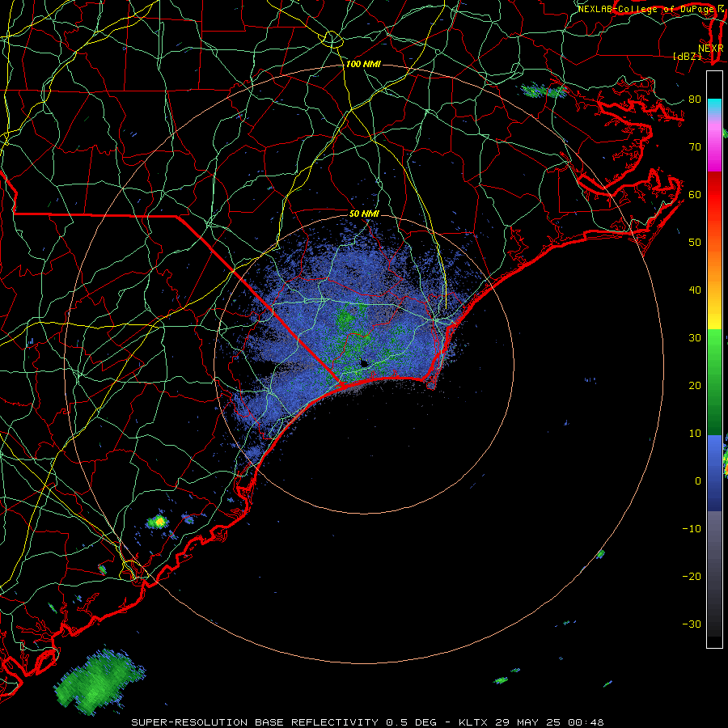Select the 10 tick label on the dBZ scale
Image resolution: width=728 pixels, height=728 pixels.
(695, 434)
